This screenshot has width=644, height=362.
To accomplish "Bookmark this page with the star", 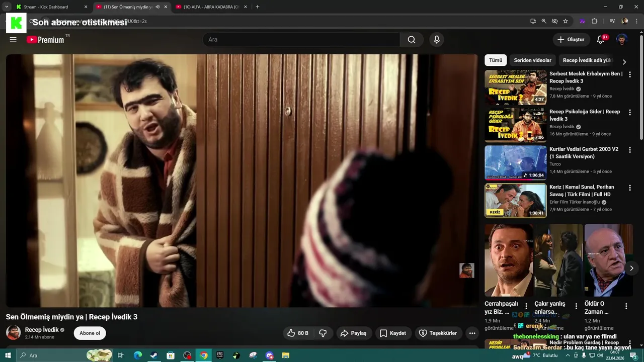I will 566,21.
